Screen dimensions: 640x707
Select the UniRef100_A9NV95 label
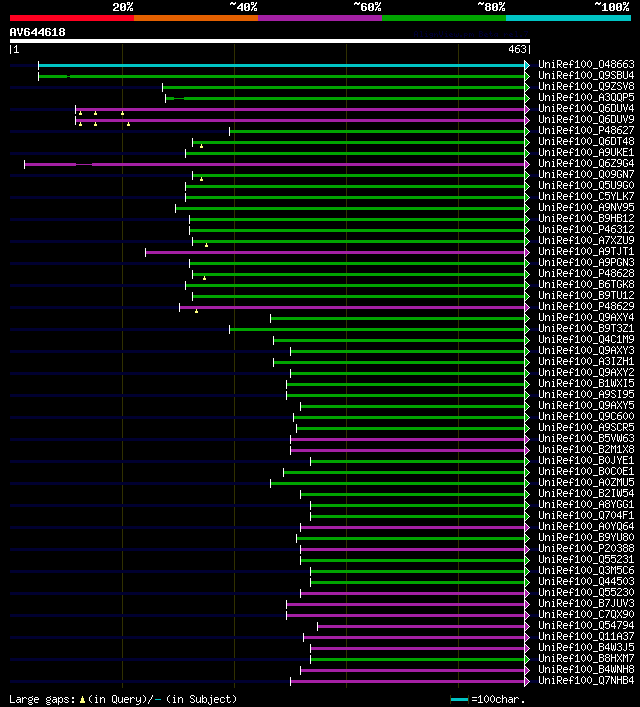click(x=586, y=207)
